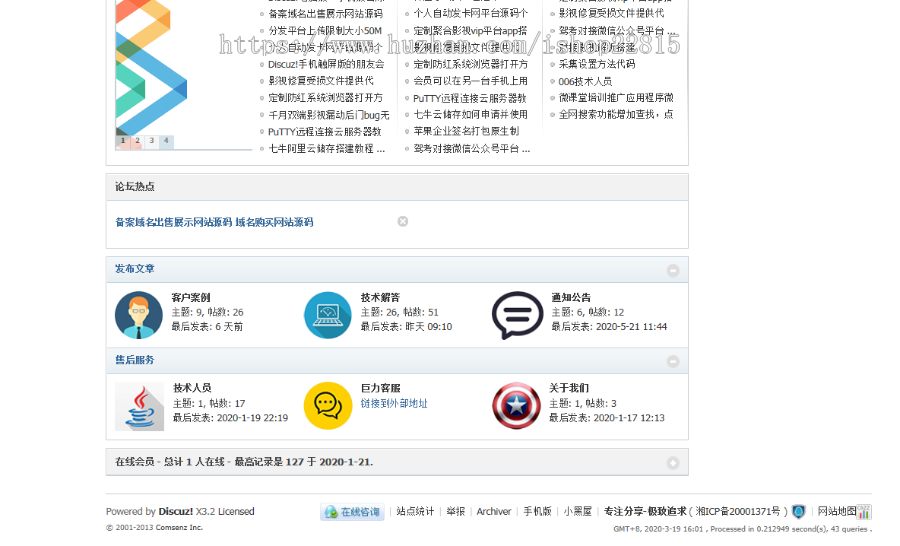The image size is (900, 546).
Task: Open the 备案域名出售展示网站源码 hot topic link
Action: 173,222
